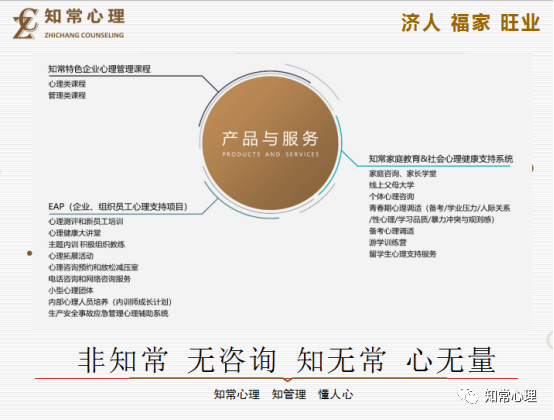554x420 pixels.
Task: Click the PRODUCTS AND SERVICES subtitle
Action: (271, 154)
